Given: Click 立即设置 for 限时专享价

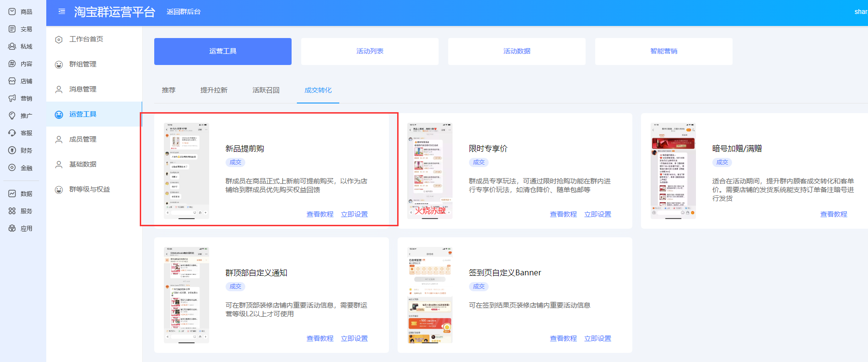Looking at the screenshot, I should point(598,214).
